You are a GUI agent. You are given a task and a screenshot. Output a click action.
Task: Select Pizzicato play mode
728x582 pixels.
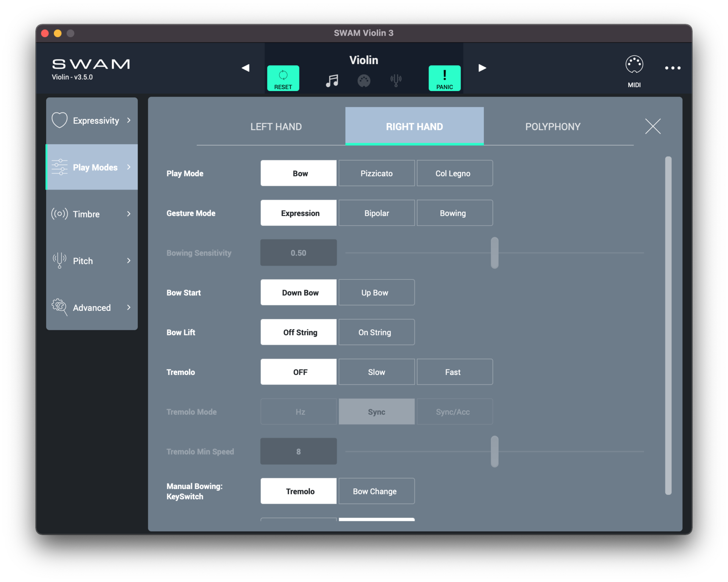point(377,173)
